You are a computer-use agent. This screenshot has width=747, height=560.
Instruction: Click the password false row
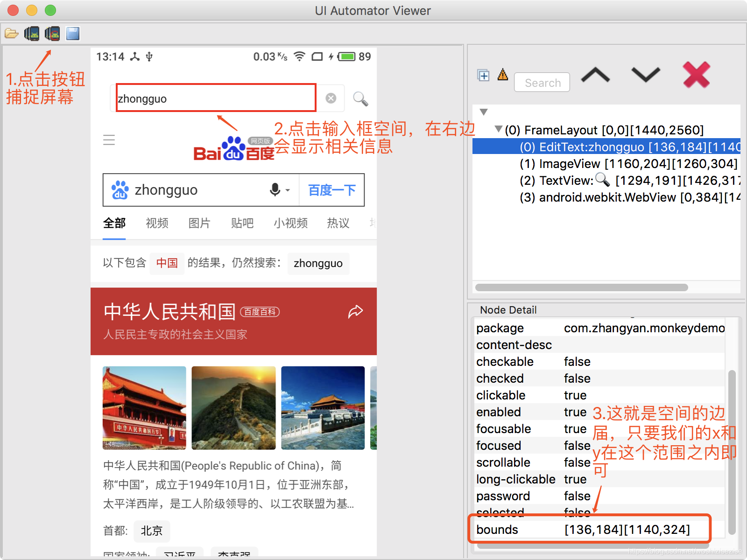point(600,496)
